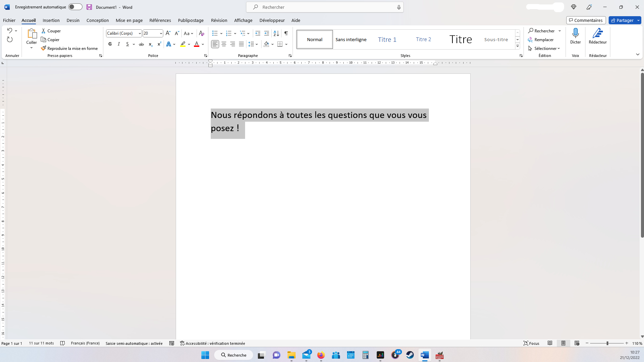Apply the Titre 1 style

click(387, 39)
